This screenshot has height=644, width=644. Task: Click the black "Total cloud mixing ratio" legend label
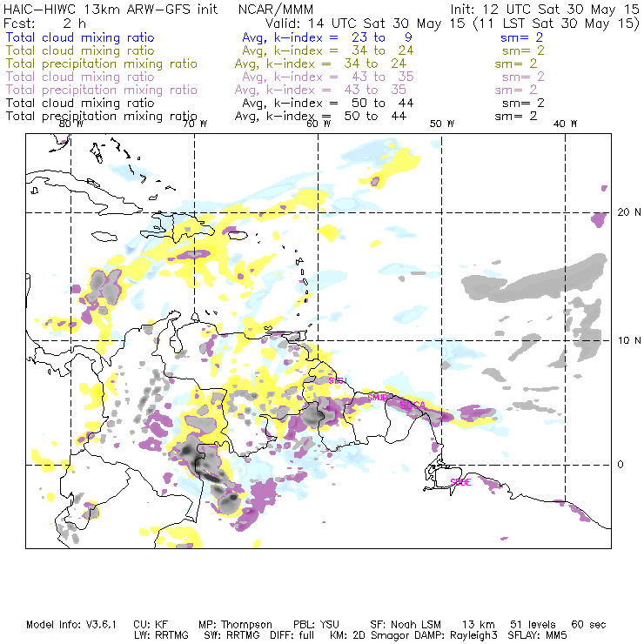click(x=80, y=103)
